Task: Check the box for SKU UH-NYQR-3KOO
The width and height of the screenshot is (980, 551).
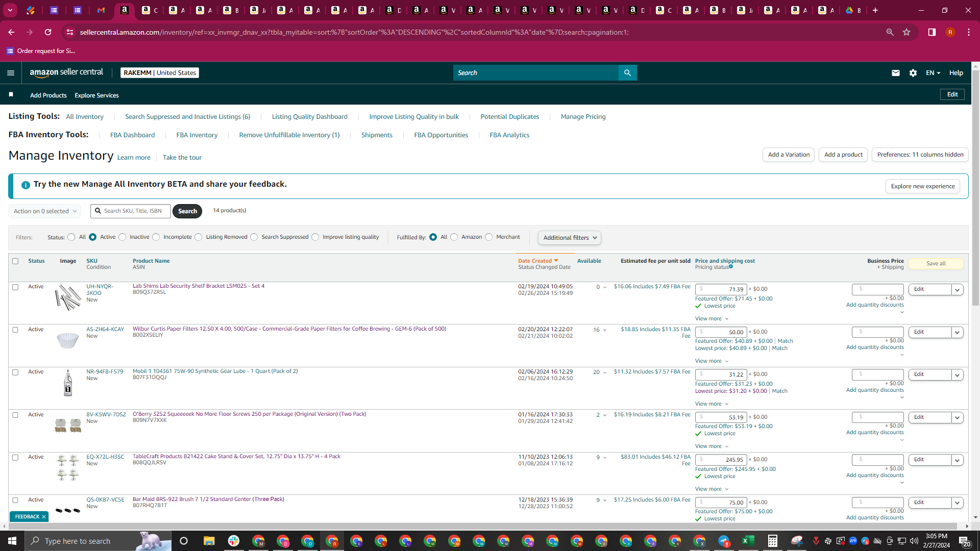Action: pos(15,287)
